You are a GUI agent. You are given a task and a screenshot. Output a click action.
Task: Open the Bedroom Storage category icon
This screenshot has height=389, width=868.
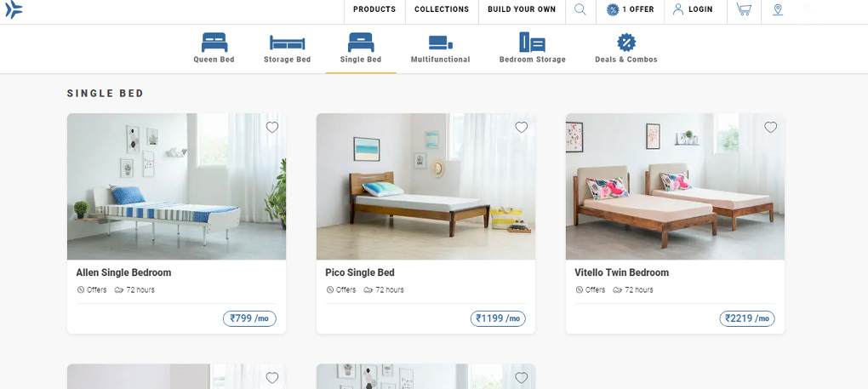click(533, 42)
